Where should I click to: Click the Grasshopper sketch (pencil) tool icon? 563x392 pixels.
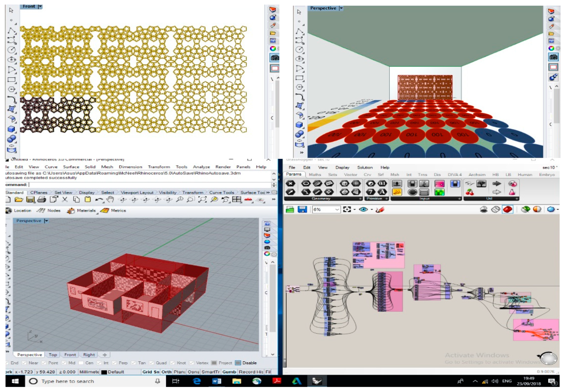point(380,210)
